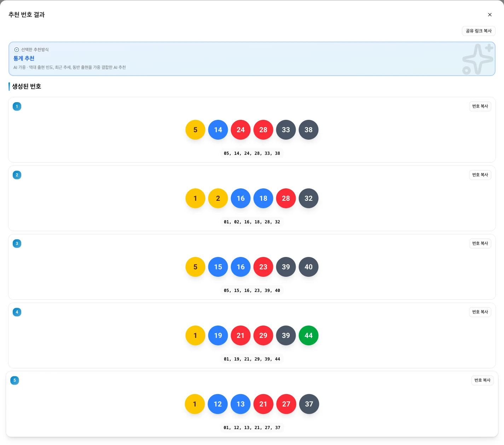504x445 pixels.
Task: Click the text 01, 19, 21, 29, 39, 44
Action: [x=252, y=359]
